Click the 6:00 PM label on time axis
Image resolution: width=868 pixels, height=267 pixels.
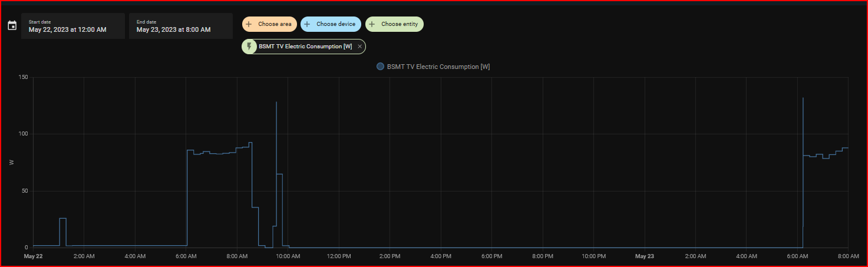(x=491, y=256)
